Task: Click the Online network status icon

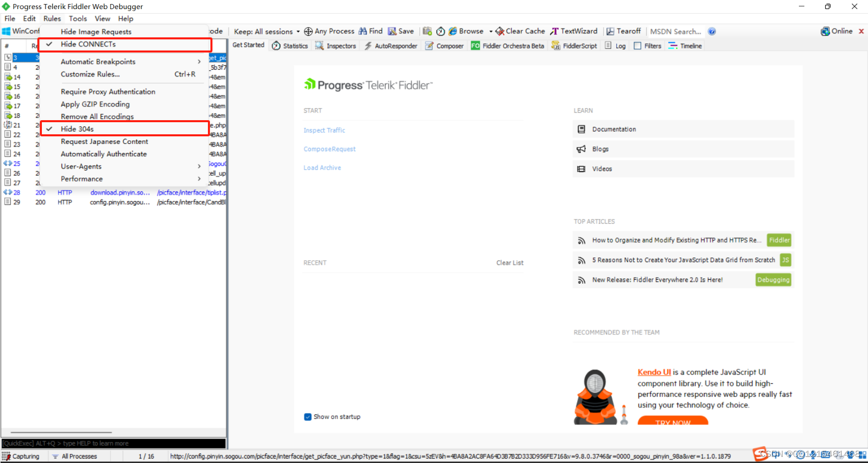Action: click(x=825, y=31)
